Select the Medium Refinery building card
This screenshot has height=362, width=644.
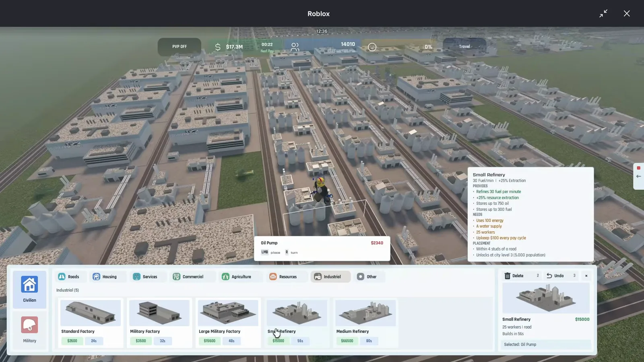pos(365,323)
